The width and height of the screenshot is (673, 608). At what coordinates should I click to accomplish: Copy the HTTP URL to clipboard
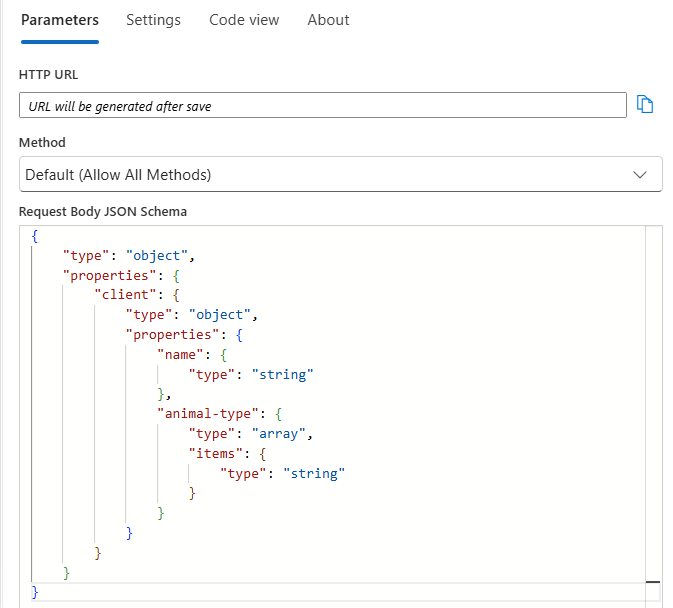coord(645,105)
